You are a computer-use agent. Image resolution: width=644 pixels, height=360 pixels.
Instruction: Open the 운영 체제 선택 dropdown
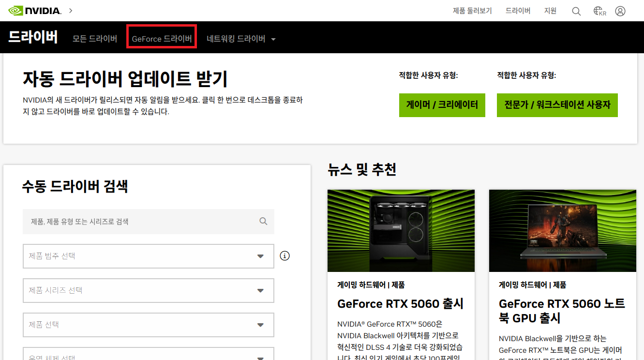149,354
